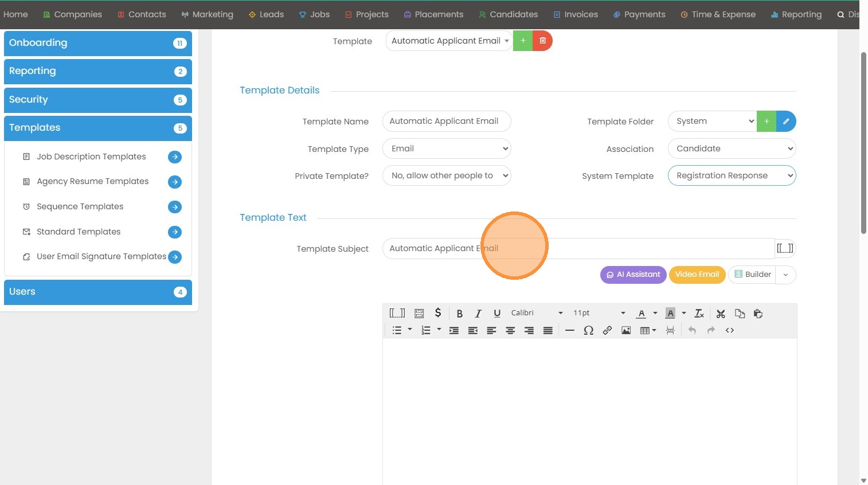Viewport: 868px width, 485px height.
Task: Open the 11pt font size dropdown
Action: coord(599,313)
